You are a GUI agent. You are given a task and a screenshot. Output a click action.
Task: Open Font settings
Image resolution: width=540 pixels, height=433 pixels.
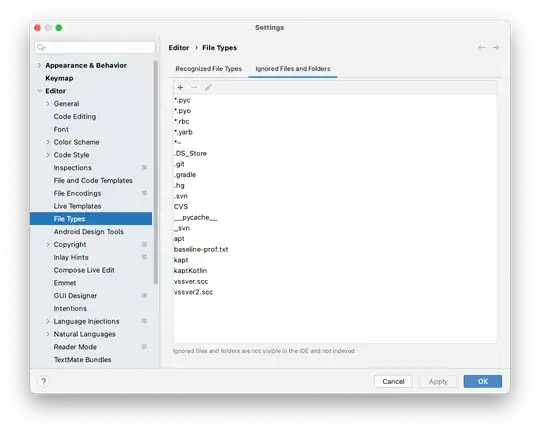61,130
